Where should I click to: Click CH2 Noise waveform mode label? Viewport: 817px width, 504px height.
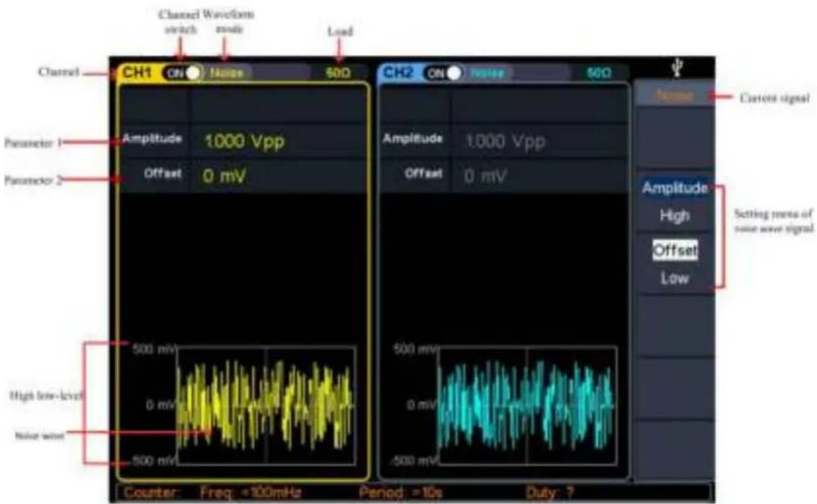click(487, 73)
